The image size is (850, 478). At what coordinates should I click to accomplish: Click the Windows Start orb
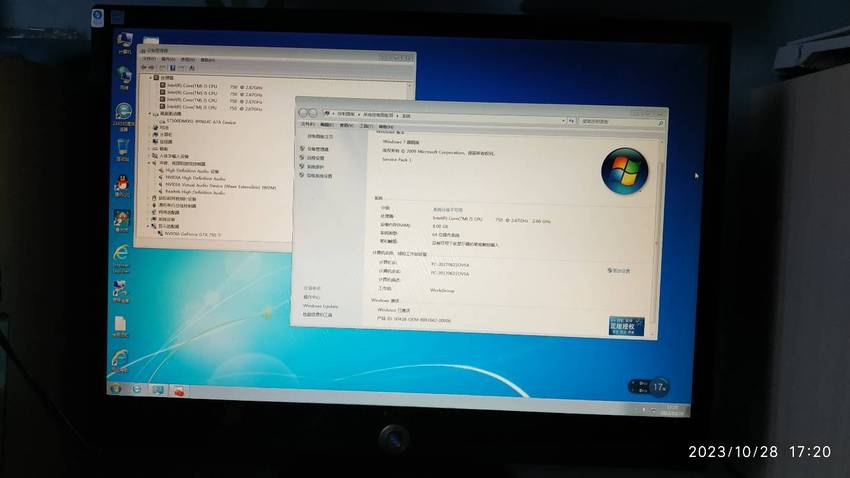(x=115, y=389)
